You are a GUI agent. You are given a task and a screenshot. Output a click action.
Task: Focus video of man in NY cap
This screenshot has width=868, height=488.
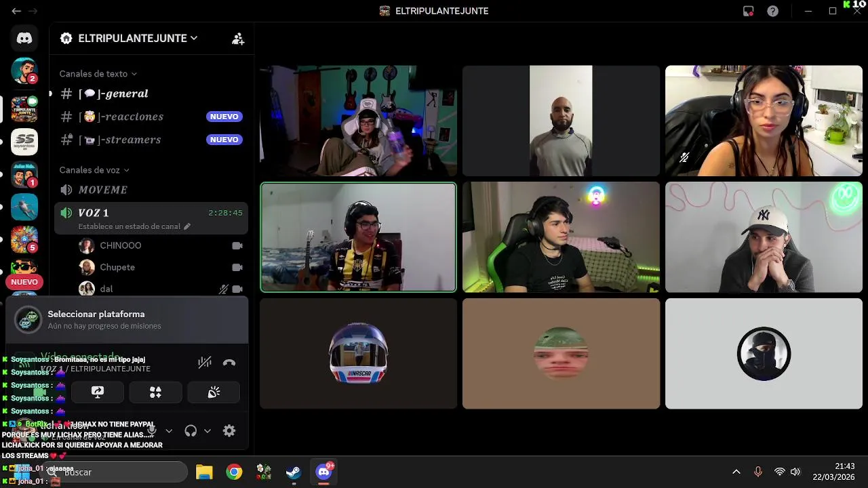(764, 237)
